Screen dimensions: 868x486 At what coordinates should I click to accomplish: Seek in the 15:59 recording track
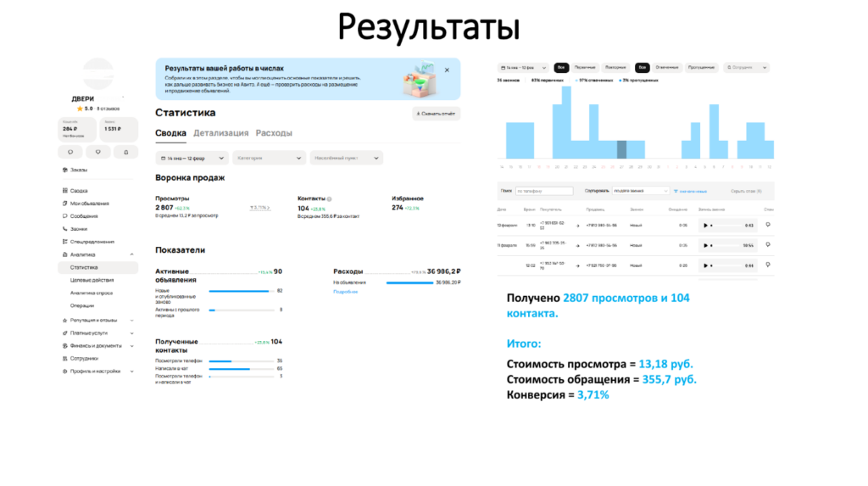click(x=726, y=245)
